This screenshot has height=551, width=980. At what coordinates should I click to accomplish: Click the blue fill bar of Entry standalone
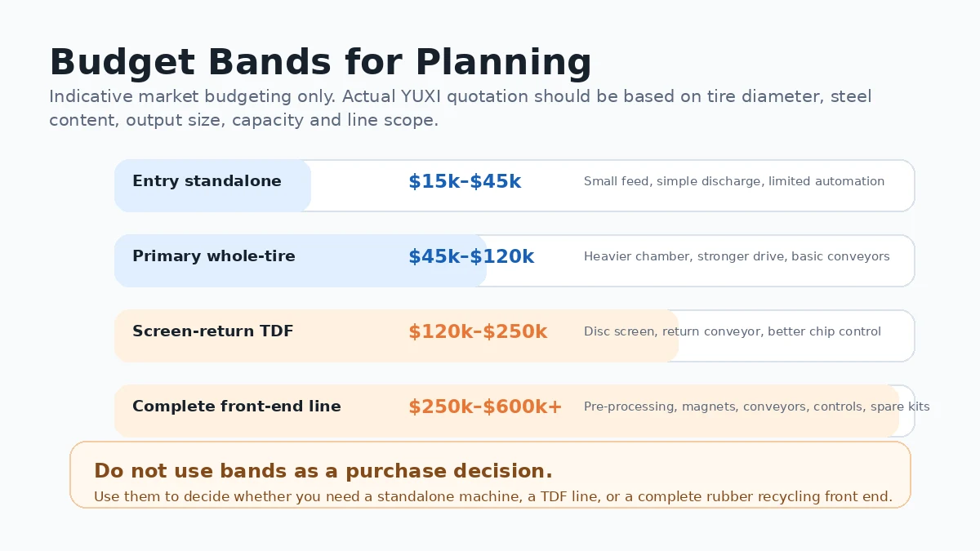click(x=212, y=185)
